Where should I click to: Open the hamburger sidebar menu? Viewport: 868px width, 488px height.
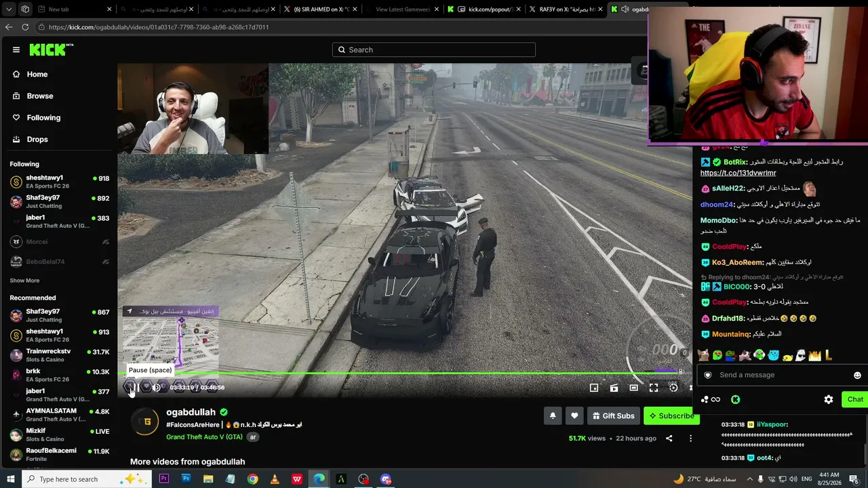tap(16, 49)
